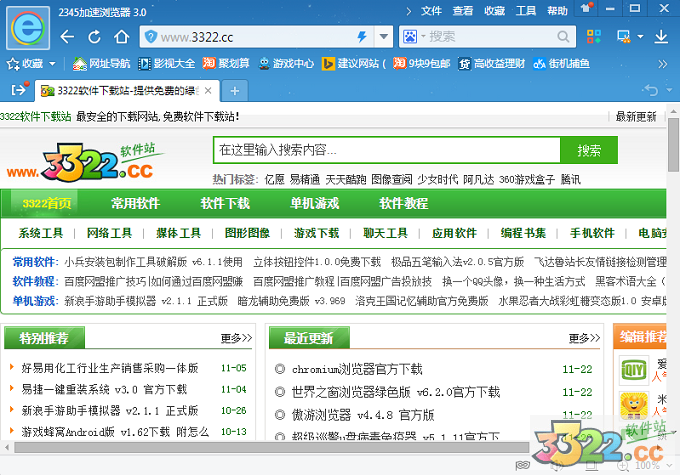Click the screenshot tool icon
The image size is (680, 475).
coord(624,36)
